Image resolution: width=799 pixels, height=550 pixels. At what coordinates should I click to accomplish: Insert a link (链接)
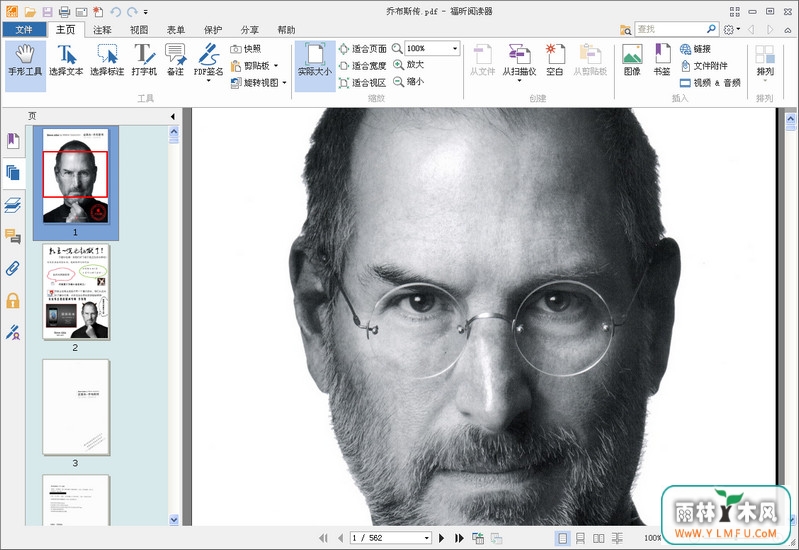[x=696, y=49]
